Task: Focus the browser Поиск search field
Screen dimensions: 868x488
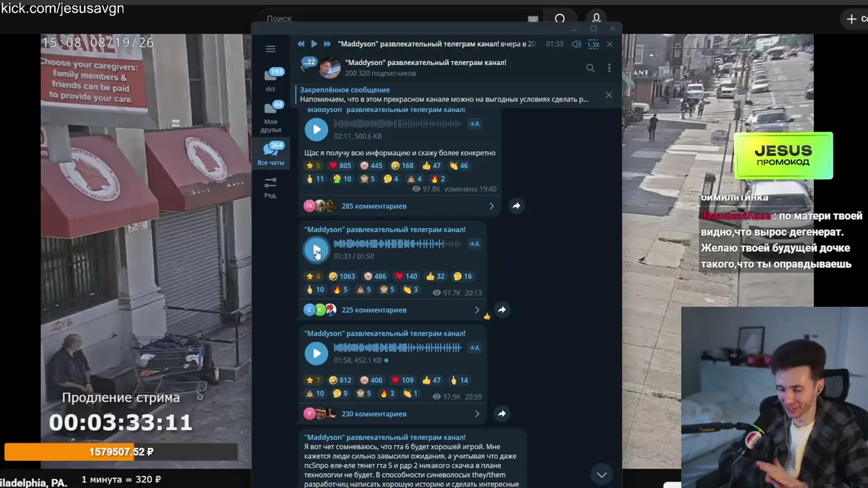Action: [400, 19]
